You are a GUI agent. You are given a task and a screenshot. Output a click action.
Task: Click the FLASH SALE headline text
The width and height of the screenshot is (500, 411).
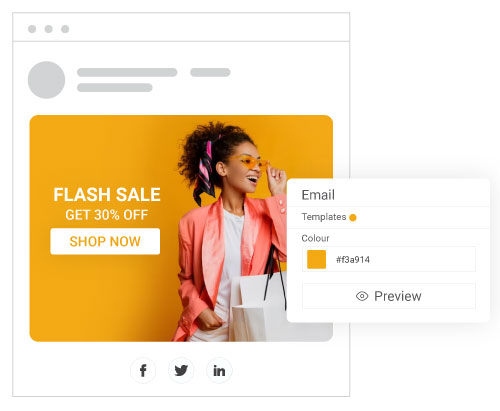click(x=107, y=195)
